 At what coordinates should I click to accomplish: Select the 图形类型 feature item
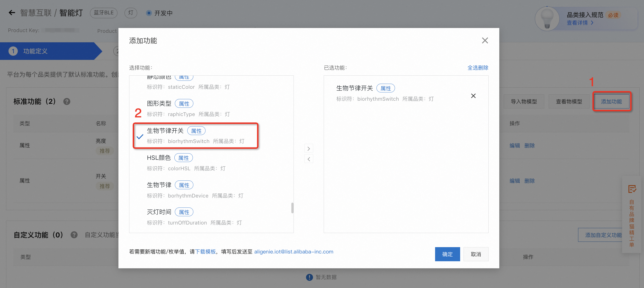pos(212,108)
